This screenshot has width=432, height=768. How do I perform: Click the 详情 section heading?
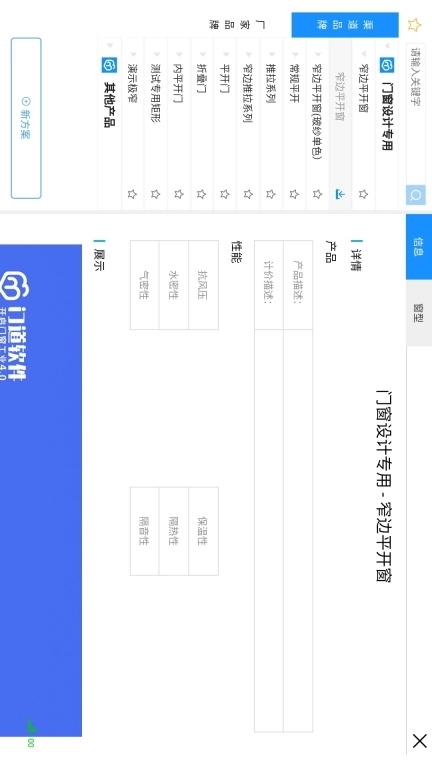point(357,260)
